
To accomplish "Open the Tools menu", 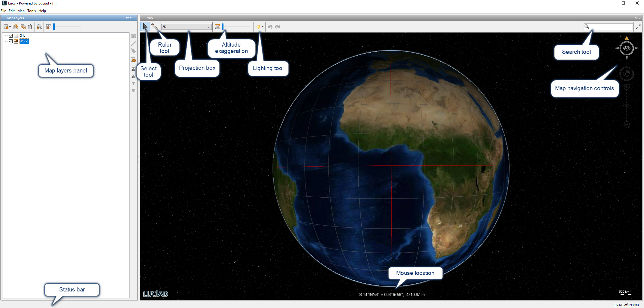I will click(x=32, y=11).
